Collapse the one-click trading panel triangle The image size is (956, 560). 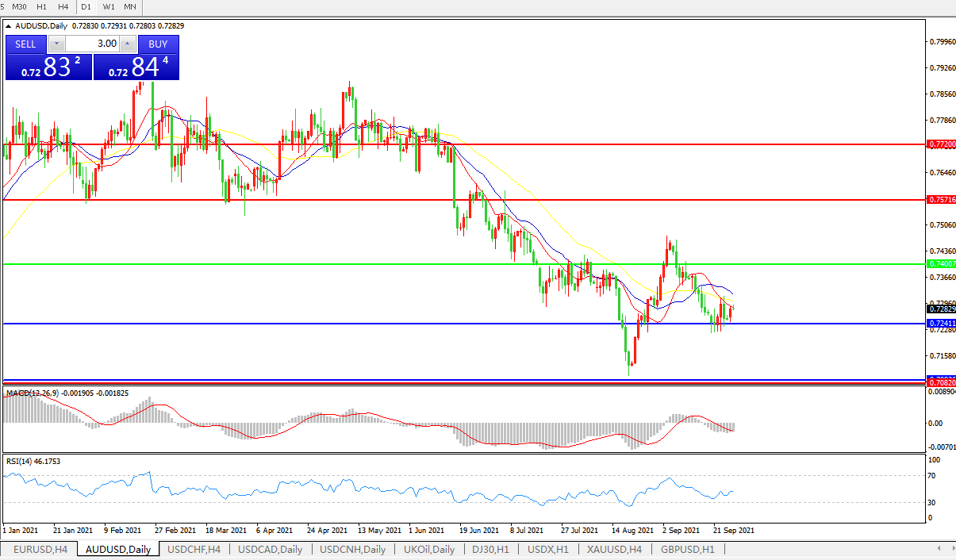(9, 26)
